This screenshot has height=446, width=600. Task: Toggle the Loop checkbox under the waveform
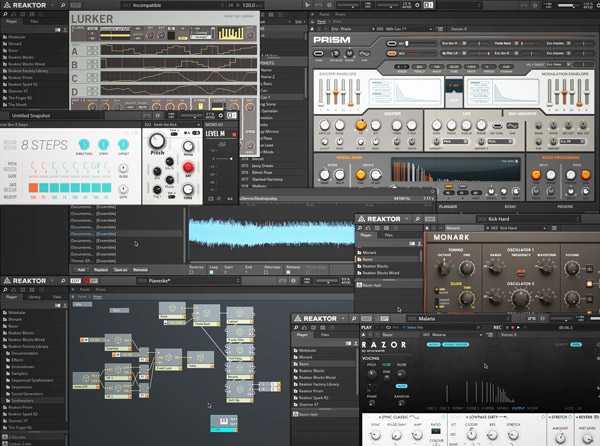[x=211, y=272]
